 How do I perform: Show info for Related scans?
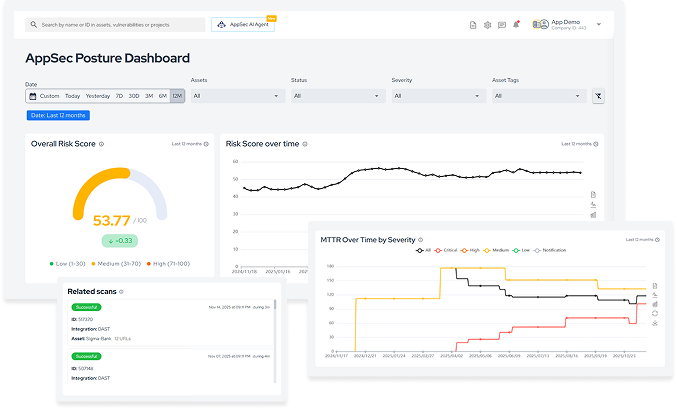121,292
